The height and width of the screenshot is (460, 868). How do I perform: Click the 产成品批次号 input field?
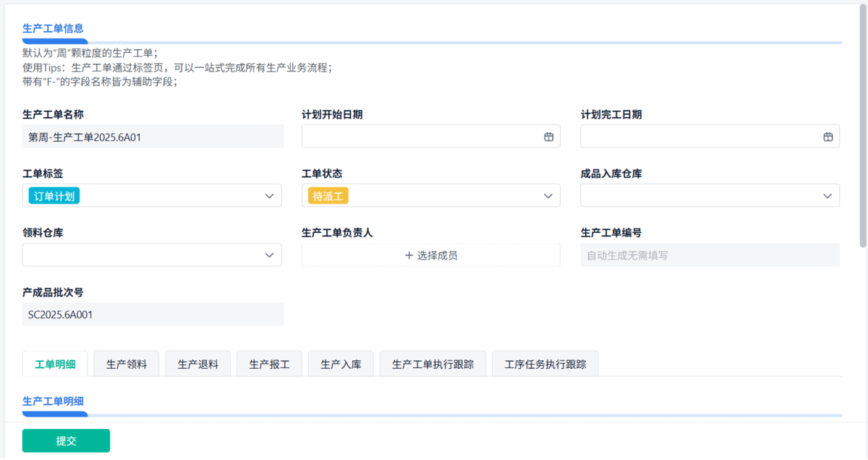point(153,315)
